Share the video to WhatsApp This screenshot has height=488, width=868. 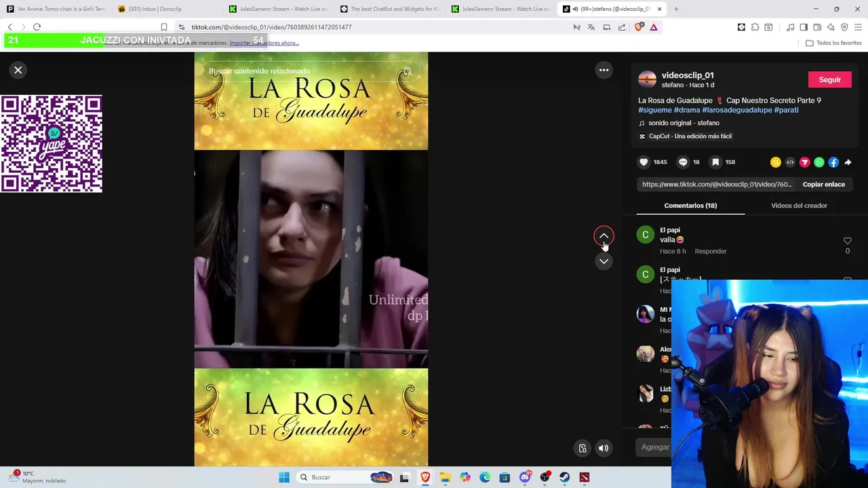point(819,162)
